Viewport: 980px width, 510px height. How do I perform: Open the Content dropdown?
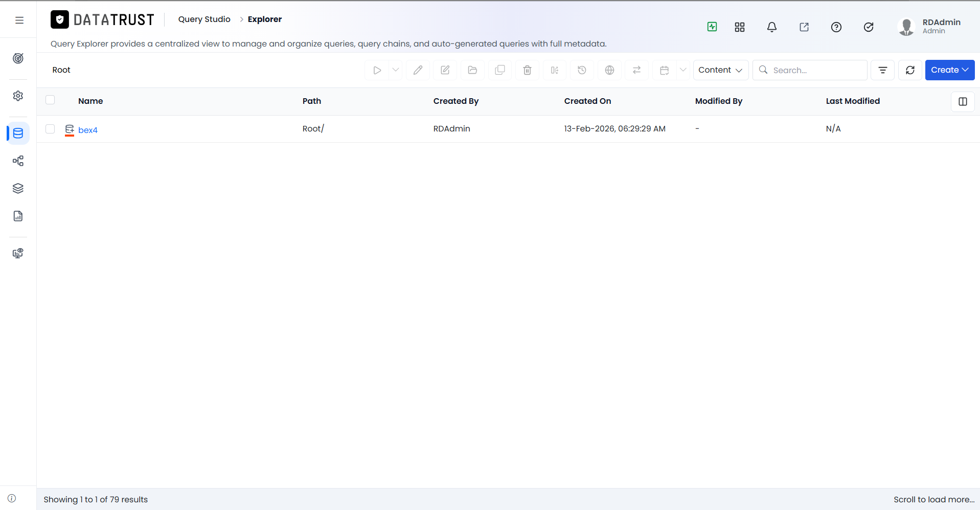720,70
